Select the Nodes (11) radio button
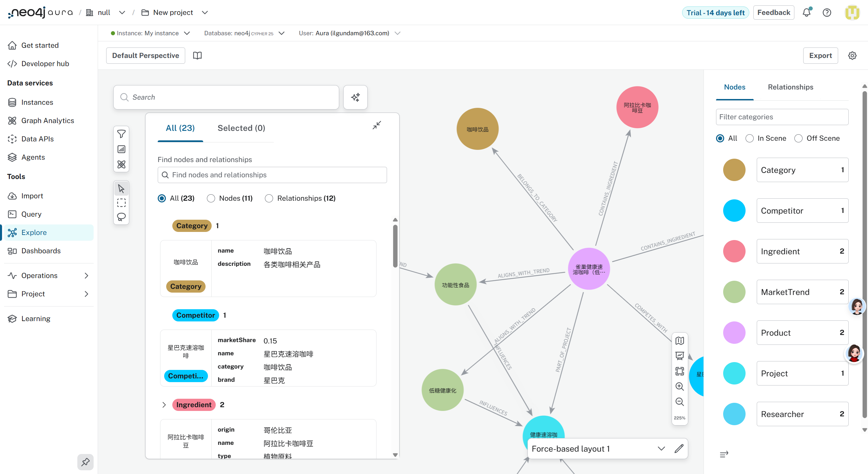868x474 pixels. (211, 198)
